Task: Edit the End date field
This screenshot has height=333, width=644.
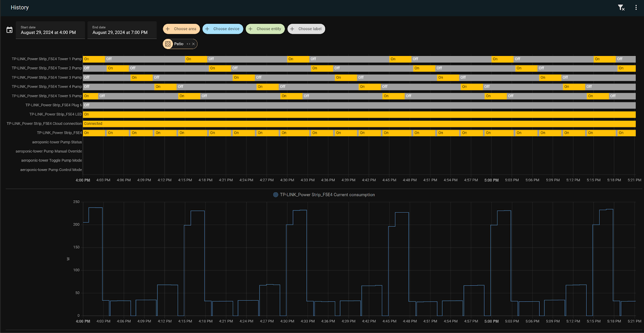Action: pos(122,30)
